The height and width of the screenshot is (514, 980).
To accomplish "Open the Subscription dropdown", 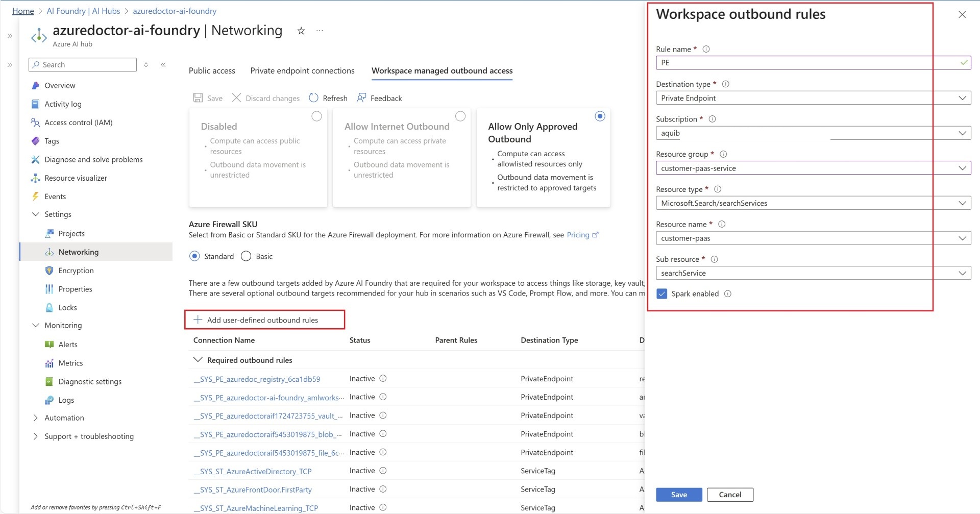I will pos(813,133).
